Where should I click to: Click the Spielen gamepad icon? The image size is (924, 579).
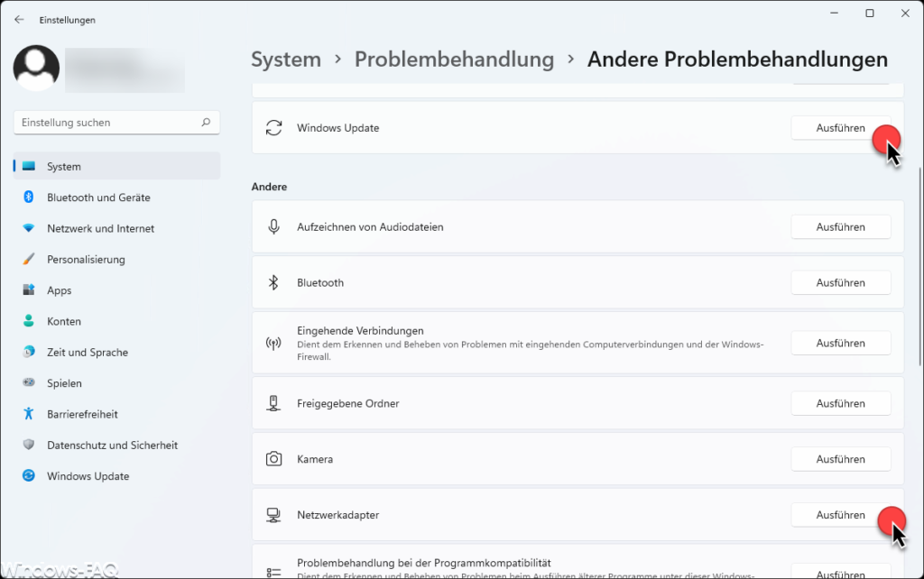28,382
